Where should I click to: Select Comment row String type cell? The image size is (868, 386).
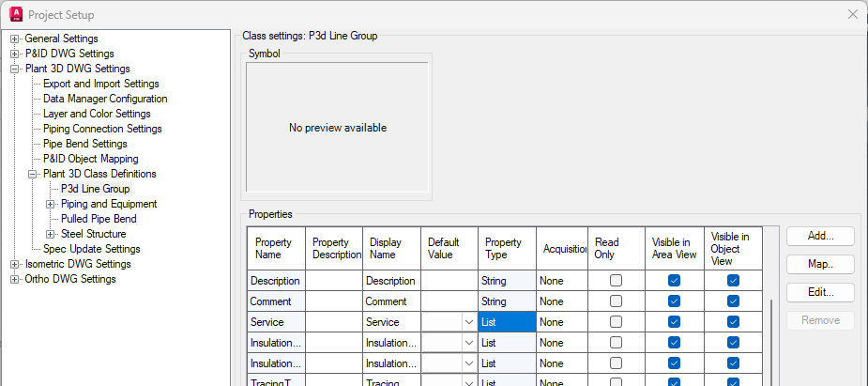tap(507, 301)
